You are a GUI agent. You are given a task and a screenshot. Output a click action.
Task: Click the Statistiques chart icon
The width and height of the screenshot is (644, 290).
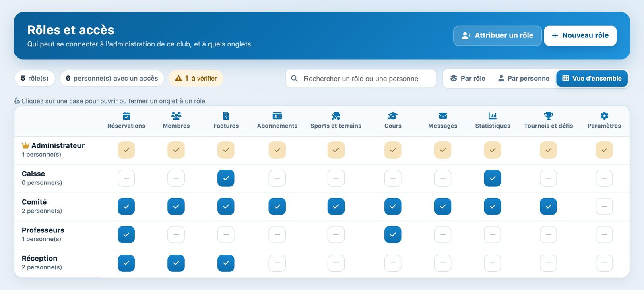point(493,116)
